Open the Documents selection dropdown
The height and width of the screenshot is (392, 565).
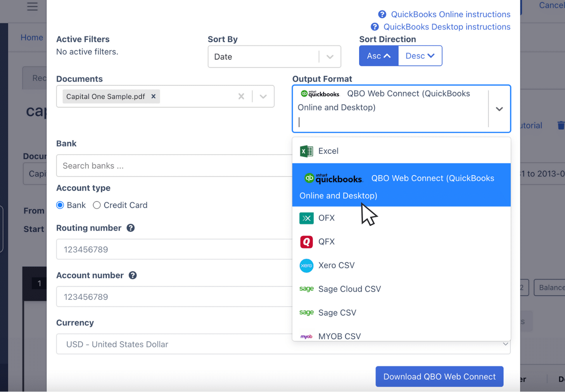click(263, 96)
